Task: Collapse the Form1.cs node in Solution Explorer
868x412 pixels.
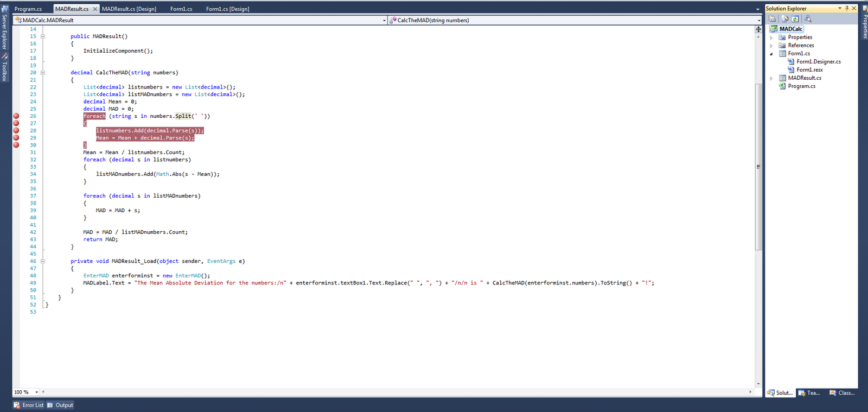Action: click(x=771, y=54)
